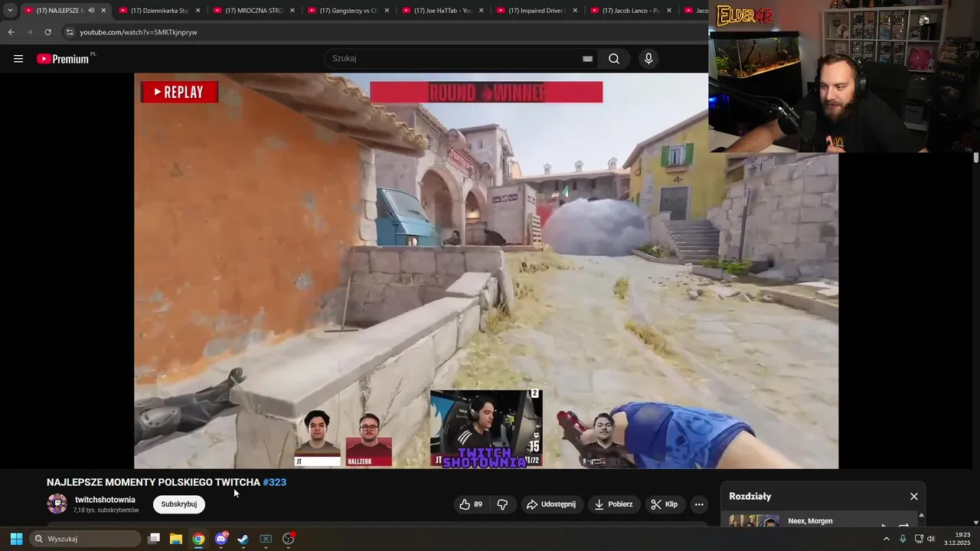The height and width of the screenshot is (551, 980).
Task: Close the Jacob Lanco tab
Action: 669,11
